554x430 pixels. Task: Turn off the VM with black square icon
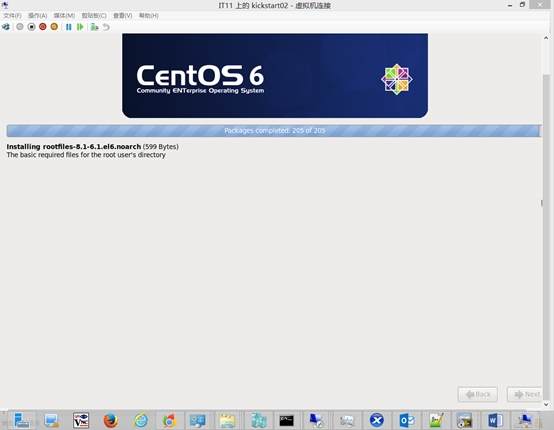[31, 27]
